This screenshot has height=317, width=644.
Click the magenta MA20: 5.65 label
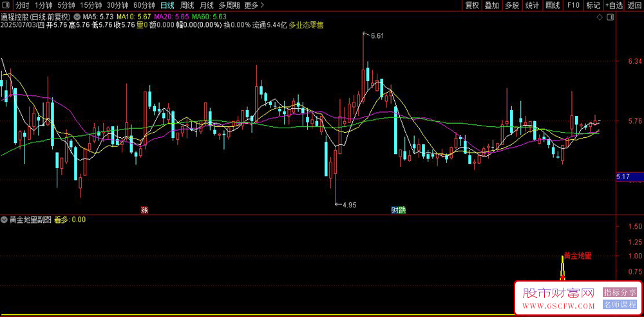(172, 17)
